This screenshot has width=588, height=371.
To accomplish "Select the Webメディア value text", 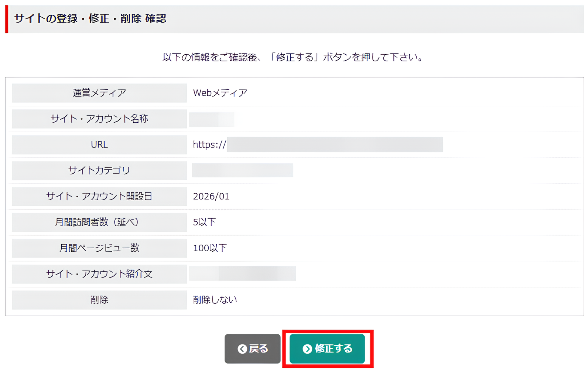I will click(220, 93).
